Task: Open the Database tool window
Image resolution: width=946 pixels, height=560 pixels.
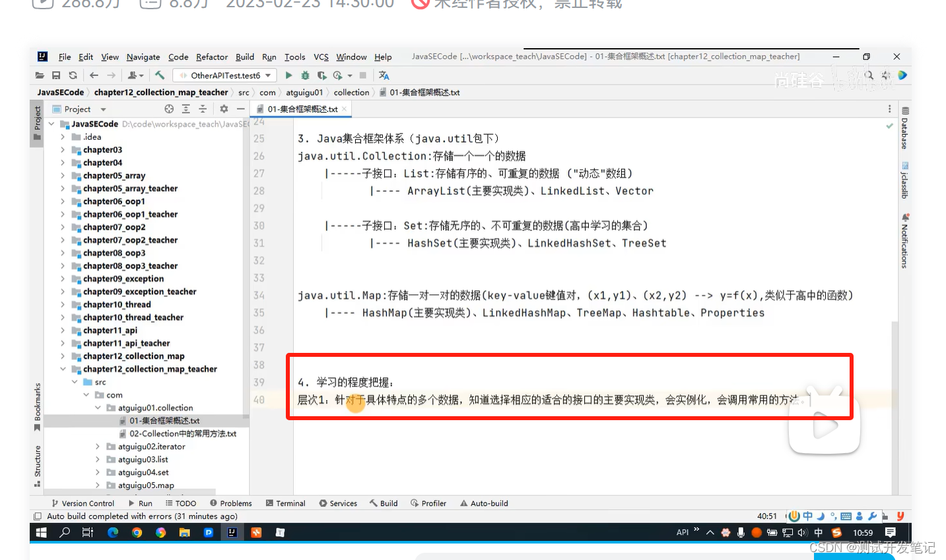Action: click(905, 128)
